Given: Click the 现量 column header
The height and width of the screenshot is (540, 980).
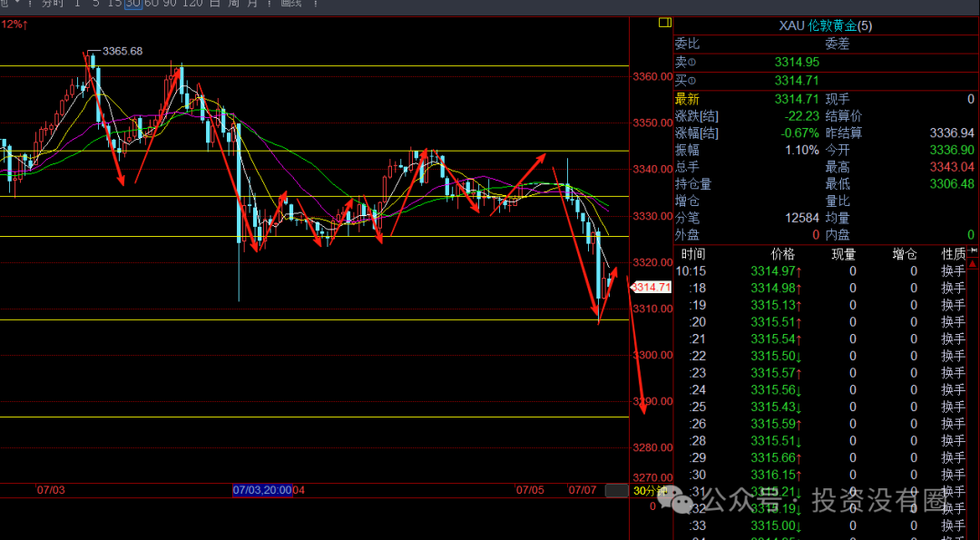Looking at the screenshot, I should coord(844,254).
